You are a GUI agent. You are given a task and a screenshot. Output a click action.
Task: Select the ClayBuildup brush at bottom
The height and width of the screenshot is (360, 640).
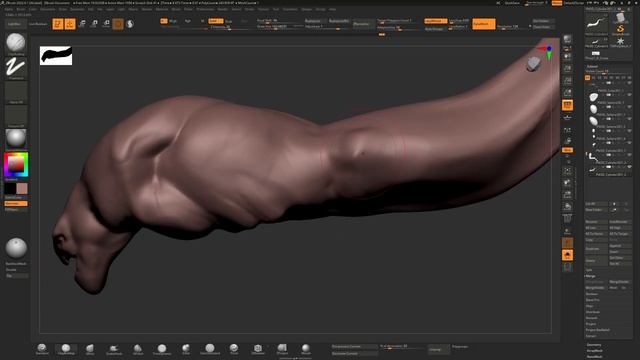[x=66, y=349]
